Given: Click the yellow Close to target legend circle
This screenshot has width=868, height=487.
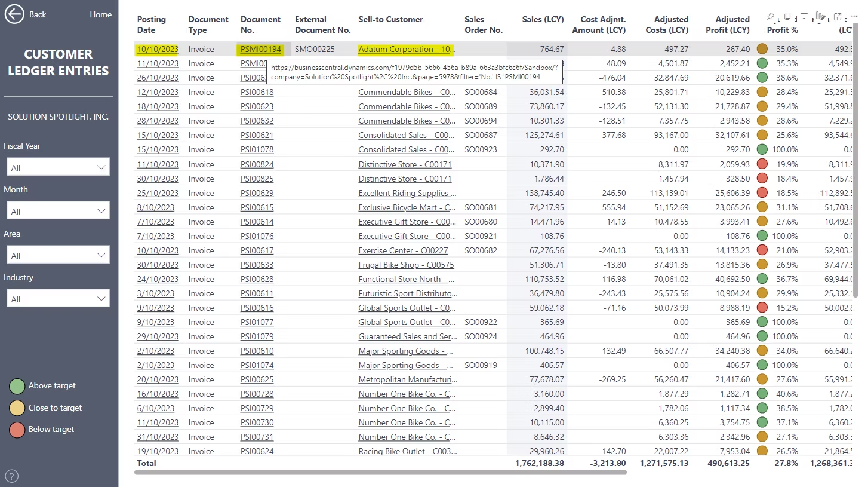Looking at the screenshot, I should [17, 408].
